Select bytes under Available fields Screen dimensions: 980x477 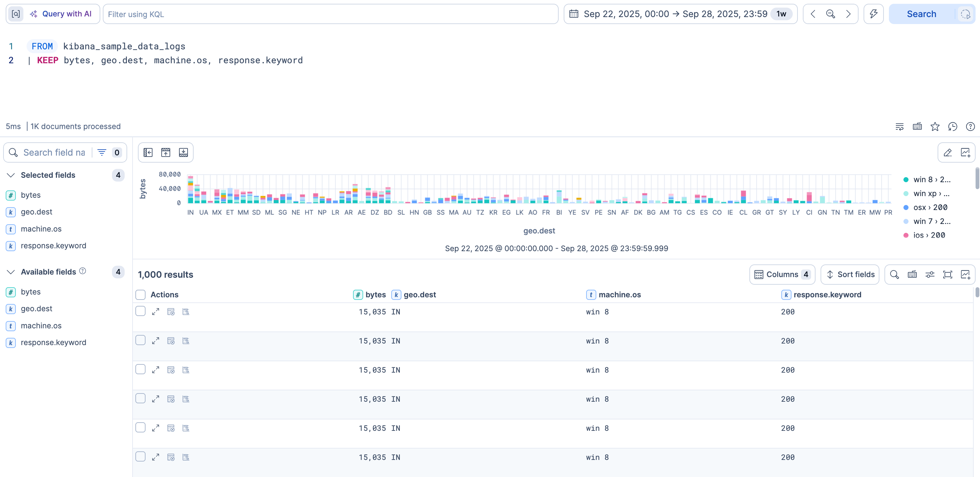click(x=30, y=292)
